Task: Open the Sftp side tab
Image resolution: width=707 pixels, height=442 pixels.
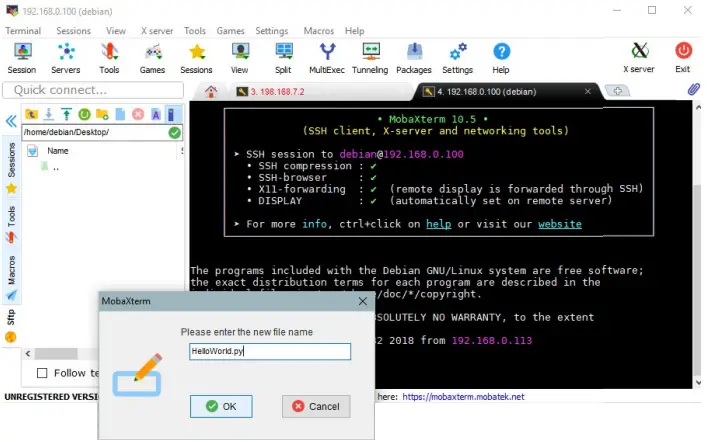Action: tap(11, 326)
